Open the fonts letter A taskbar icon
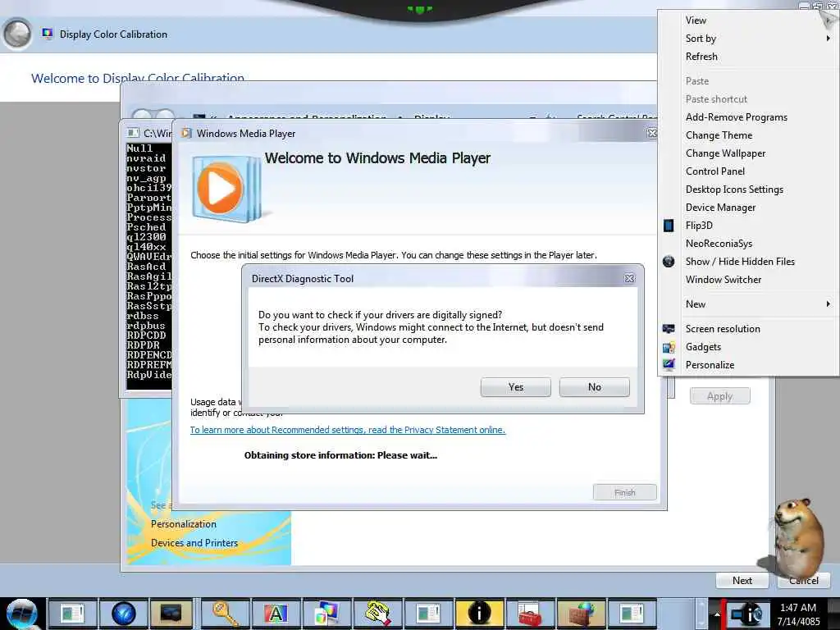The height and width of the screenshot is (630, 840). pos(276,613)
